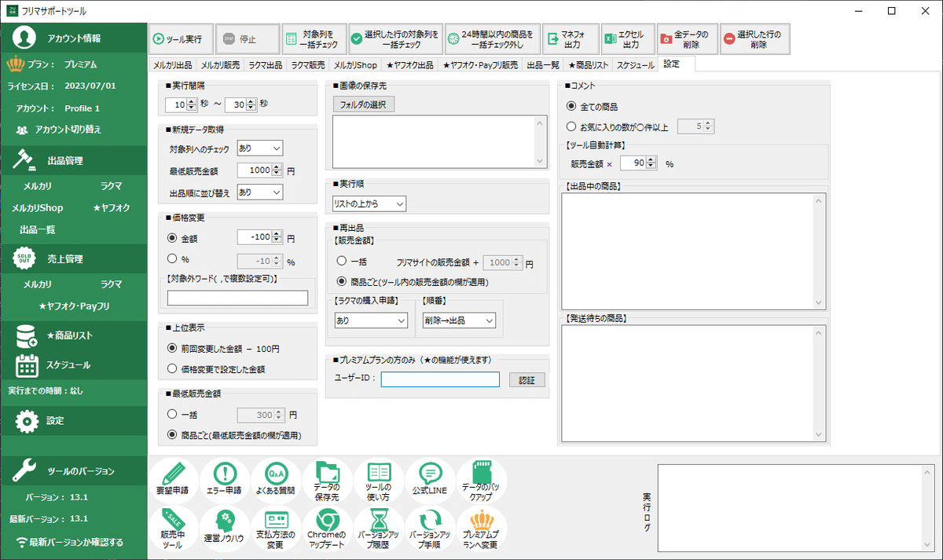This screenshot has width=943, height=560.
Task: Open the エラー申請 exclamation icon
Action: coord(225,479)
